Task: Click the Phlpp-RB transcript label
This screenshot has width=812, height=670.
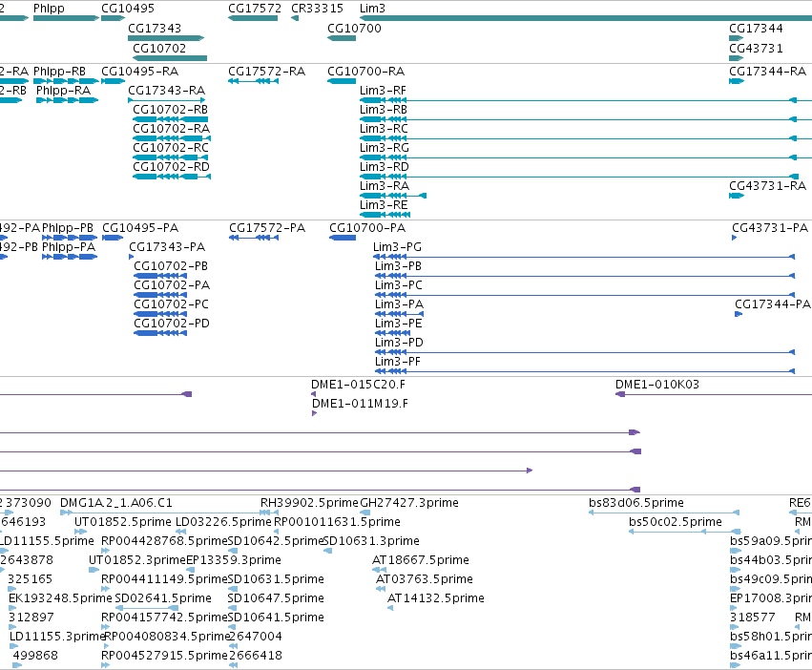Action: tap(59, 71)
